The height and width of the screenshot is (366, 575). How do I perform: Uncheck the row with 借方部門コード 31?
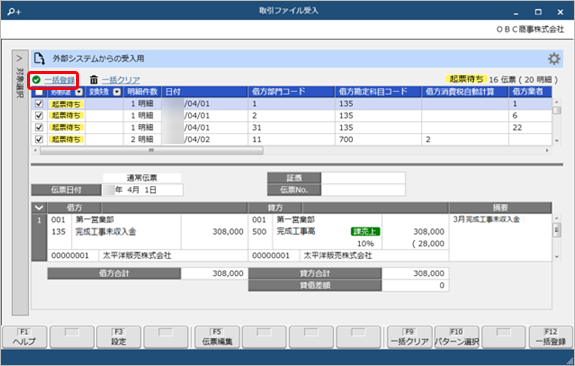[x=39, y=127]
